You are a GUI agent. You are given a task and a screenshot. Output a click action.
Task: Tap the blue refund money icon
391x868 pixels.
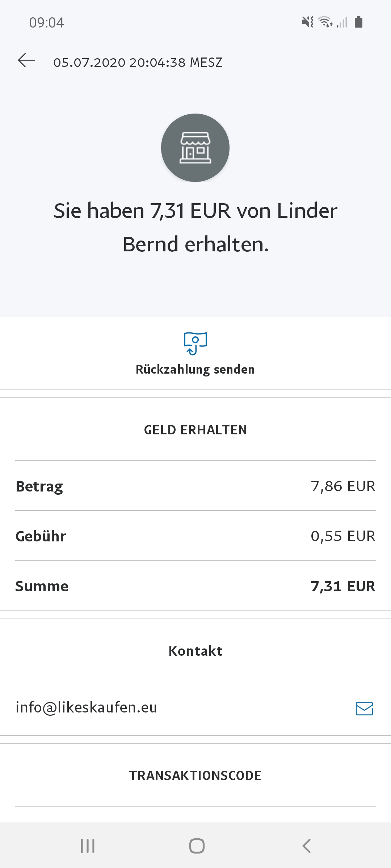tap(195, 343)
